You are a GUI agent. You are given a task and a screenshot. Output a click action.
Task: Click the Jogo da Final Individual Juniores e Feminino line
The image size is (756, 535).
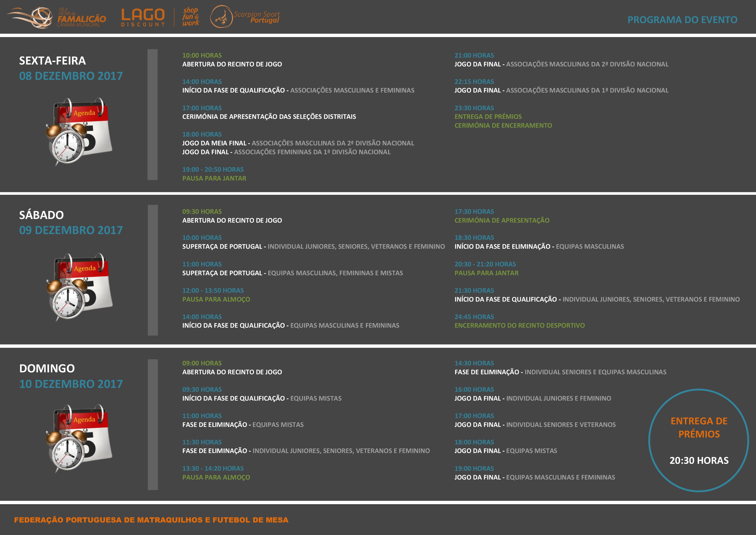coord(533,399)
